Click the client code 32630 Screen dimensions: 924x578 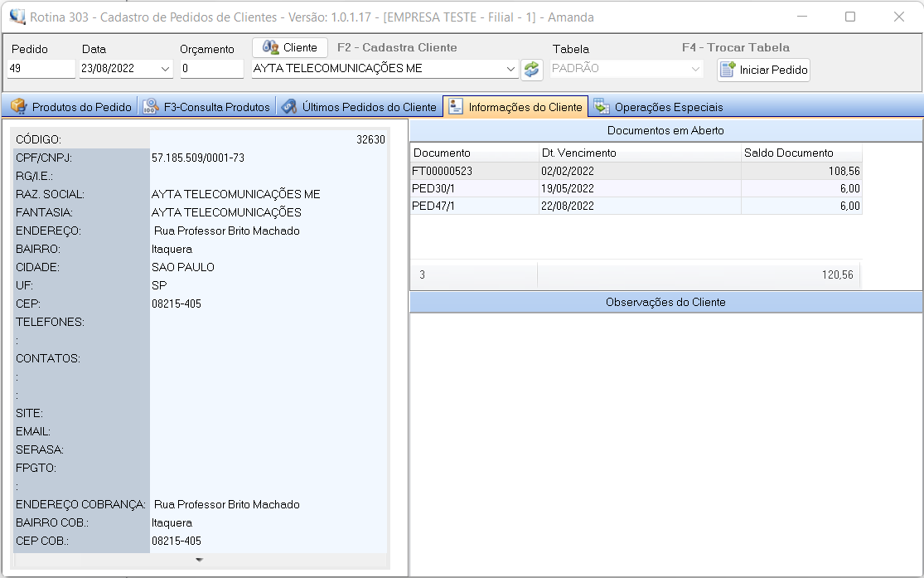pos(370,139)
